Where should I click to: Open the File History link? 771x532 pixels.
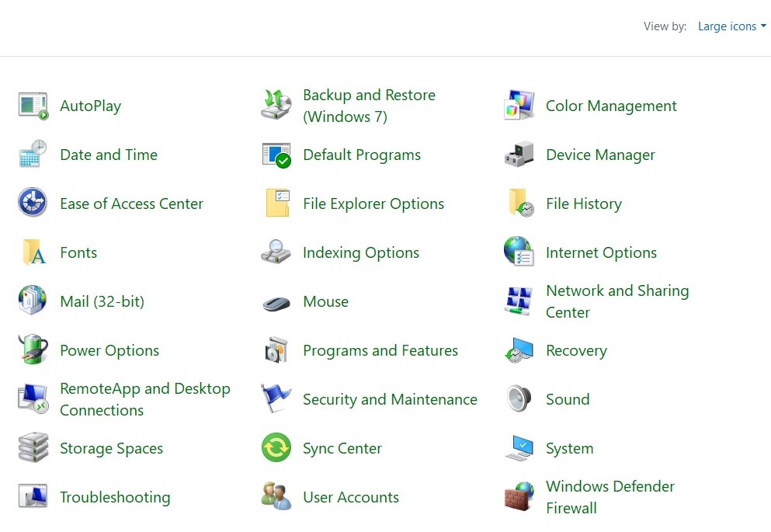584,203
